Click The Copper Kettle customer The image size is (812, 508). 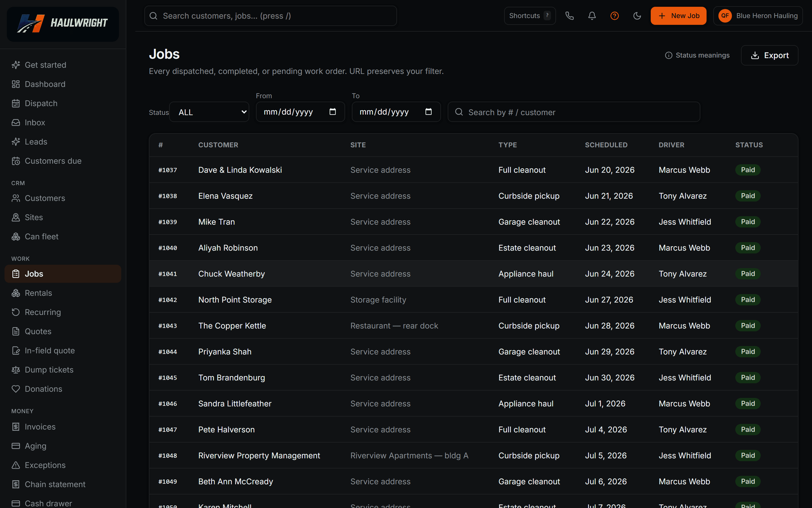coord(232,326)
